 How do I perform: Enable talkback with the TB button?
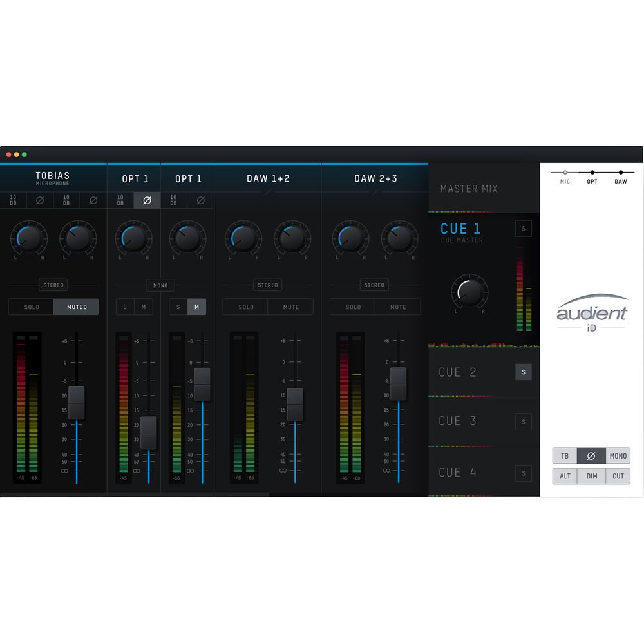[x=565, y=456]
